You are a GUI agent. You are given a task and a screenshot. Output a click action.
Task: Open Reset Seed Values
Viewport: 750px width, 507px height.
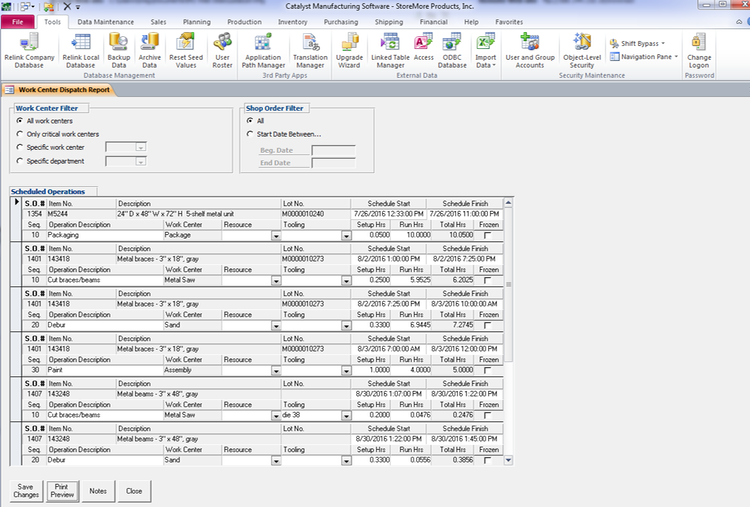click(186, 51)
